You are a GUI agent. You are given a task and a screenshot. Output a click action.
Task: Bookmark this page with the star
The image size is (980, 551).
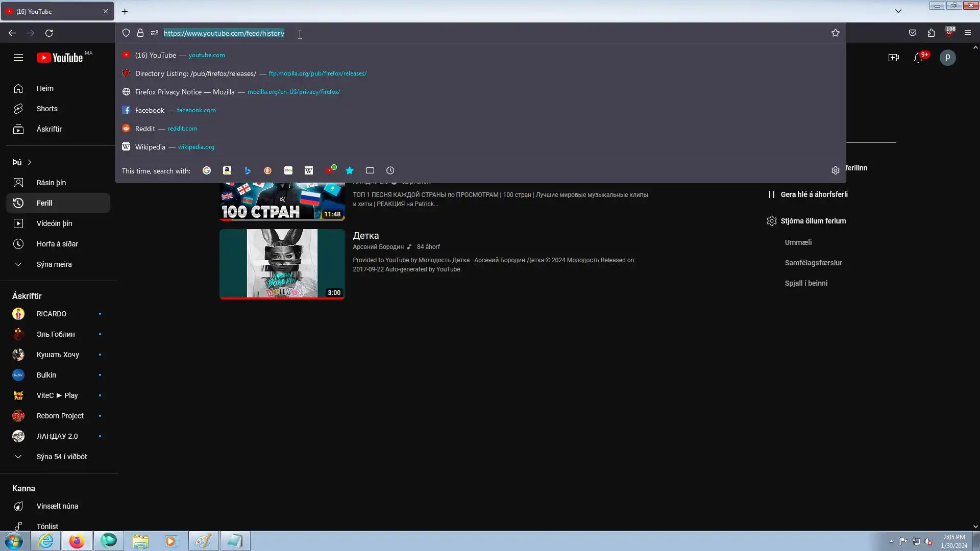[x=836, y=33]
